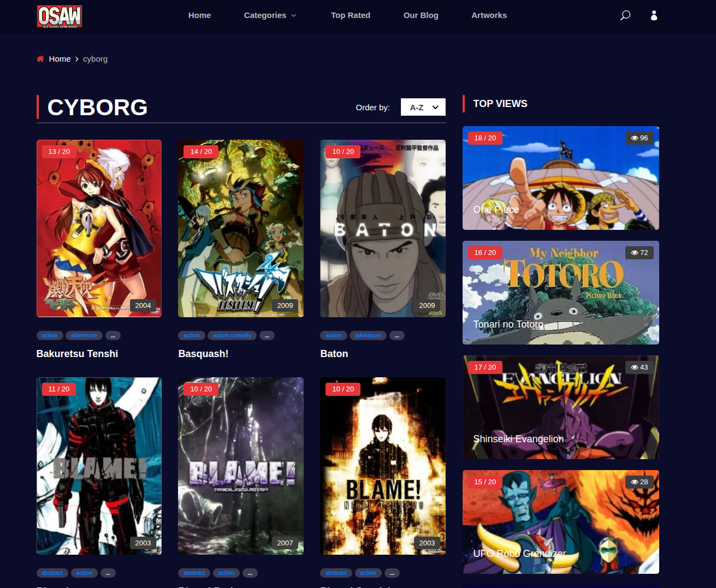Expand more tags under third Blame! poster
Image resolution: width=716 pixels, height=588 pixels.
[392, 573]
